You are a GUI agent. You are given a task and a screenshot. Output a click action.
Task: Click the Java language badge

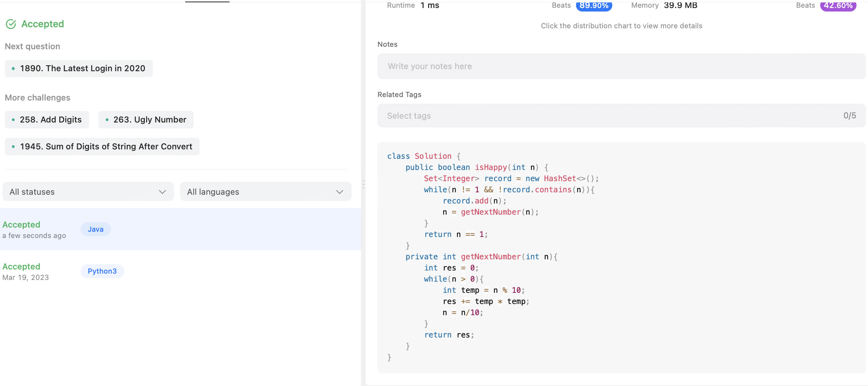[96, 229]
